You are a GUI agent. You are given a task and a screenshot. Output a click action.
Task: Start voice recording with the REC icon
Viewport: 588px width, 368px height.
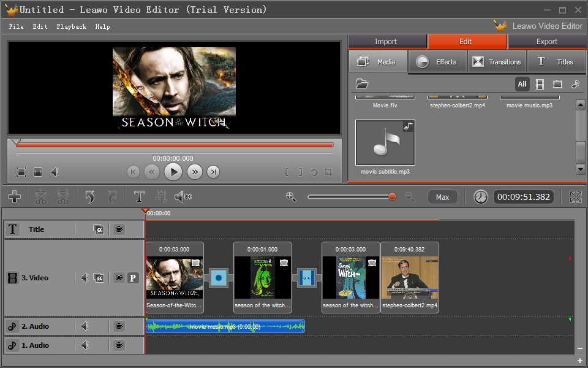point(183,196)
